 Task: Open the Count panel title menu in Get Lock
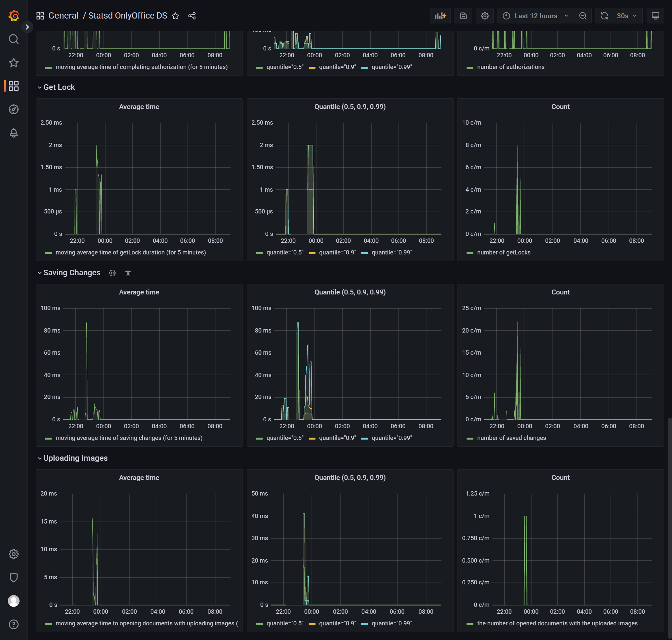point(560,107)
